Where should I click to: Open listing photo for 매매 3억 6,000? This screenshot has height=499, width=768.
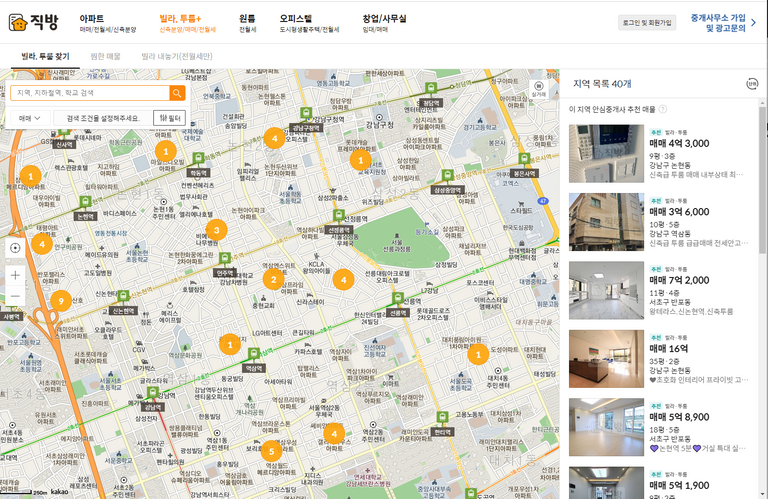point(606,222)
